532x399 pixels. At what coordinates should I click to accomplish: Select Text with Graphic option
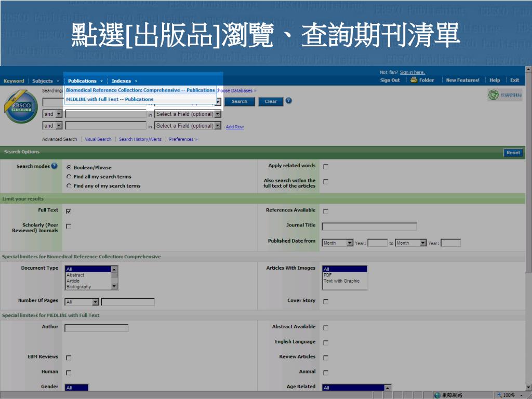(341, 281)
